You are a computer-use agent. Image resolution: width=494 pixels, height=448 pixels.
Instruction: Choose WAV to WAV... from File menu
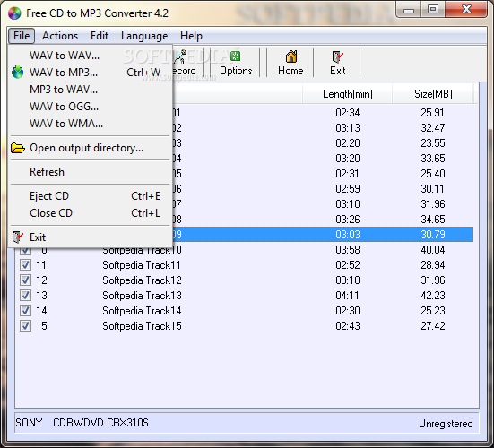tap(91, 56)
